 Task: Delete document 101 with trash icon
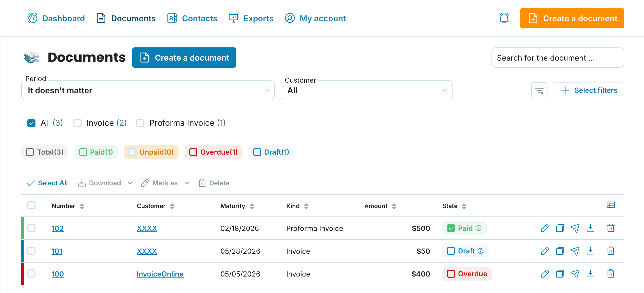(611, 251)
